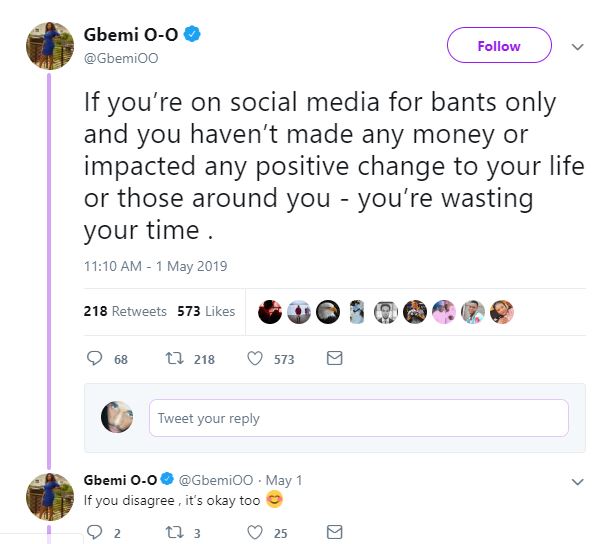The height and width of the screenshot is (544, 606).
Task: Open Gbemi O-O's profile picture in header
Action: (x=49, y=45)
